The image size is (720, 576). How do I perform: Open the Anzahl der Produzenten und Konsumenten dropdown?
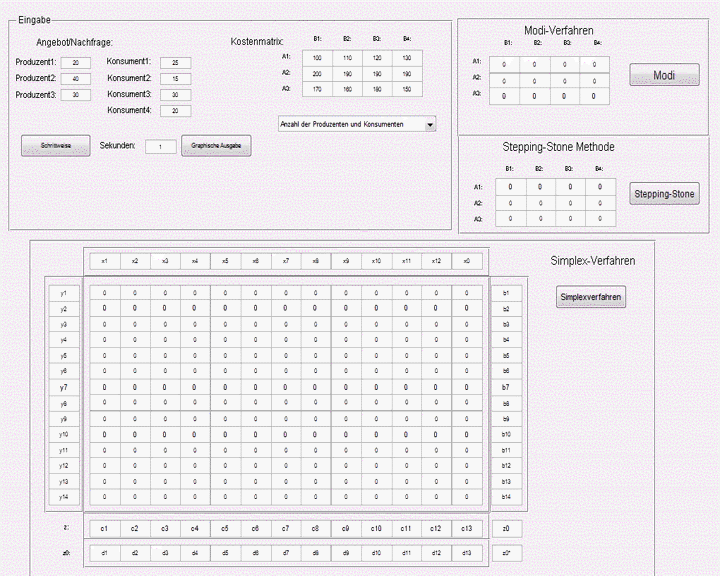tap(357, 124)
